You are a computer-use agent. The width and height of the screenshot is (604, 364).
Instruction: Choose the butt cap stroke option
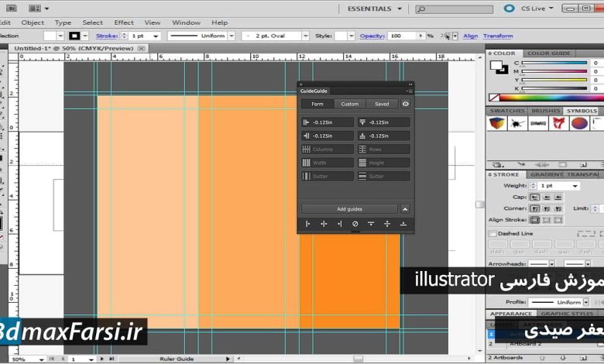tap(534, 197)
